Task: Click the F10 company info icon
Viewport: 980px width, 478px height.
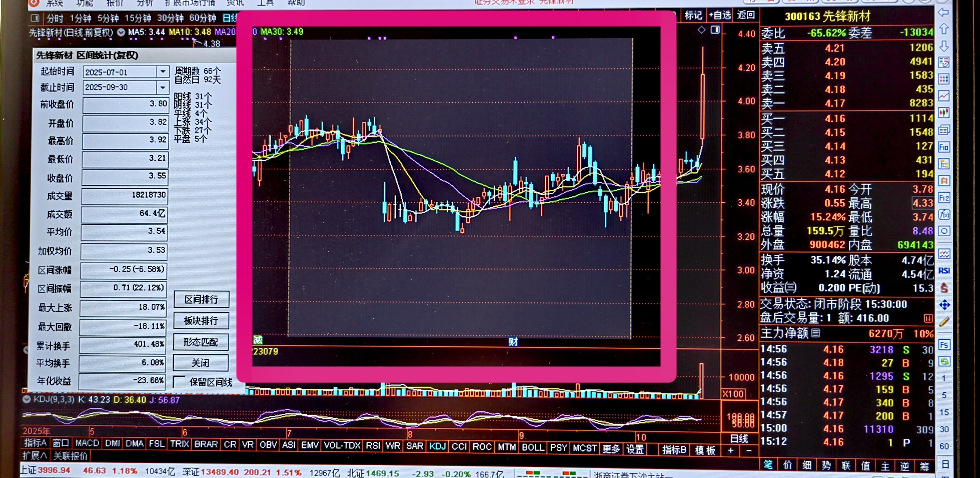Action: (x=944, y=147)
